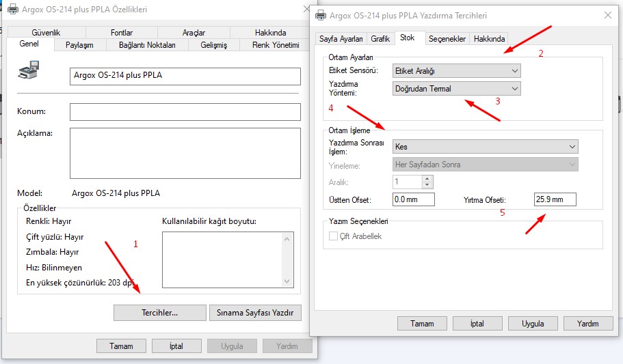623x364 pixels.
Task: Open the Bağlantı Noktaları tab
Action: pyautogui.click(x=147, y=45)
